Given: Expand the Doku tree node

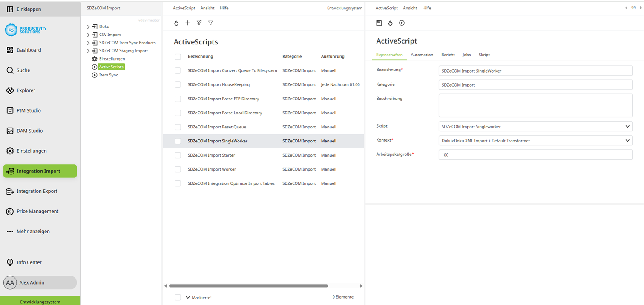Looking at the screenshot, I should [x=88, y=26].
